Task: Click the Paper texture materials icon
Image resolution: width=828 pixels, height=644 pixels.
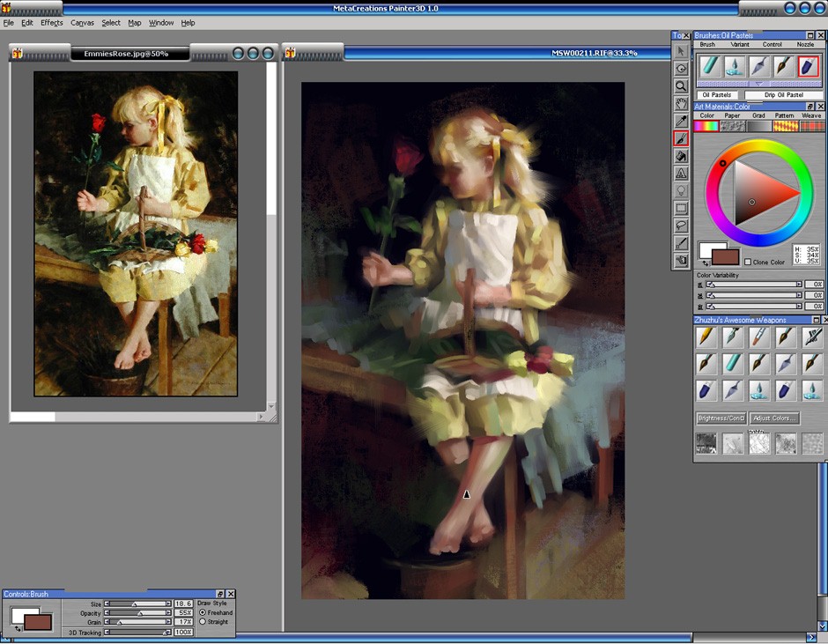Action: (733, 126)
